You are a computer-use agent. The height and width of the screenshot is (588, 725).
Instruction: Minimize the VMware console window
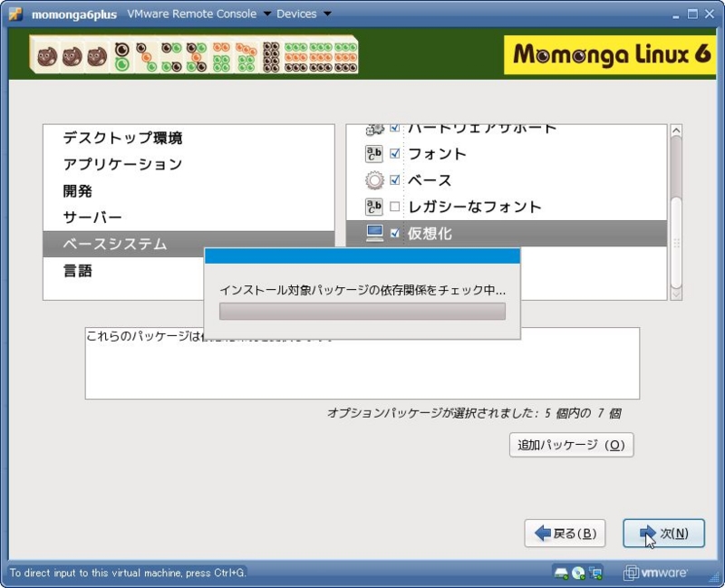[x=676, y=14]
